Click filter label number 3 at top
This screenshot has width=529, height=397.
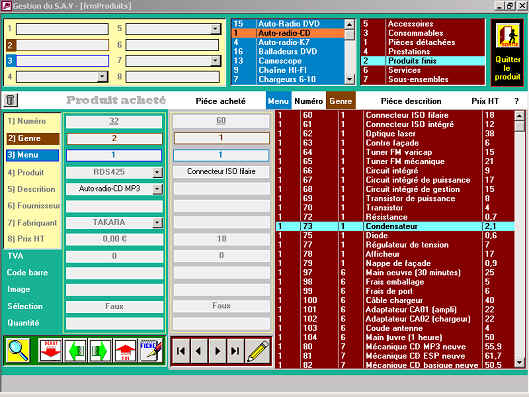click(x=10, y=61)
